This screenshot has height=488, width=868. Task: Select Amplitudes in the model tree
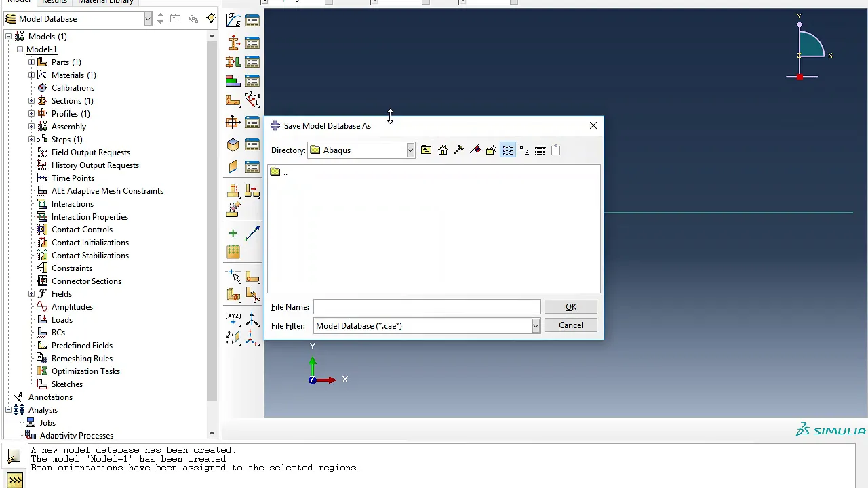72,307
